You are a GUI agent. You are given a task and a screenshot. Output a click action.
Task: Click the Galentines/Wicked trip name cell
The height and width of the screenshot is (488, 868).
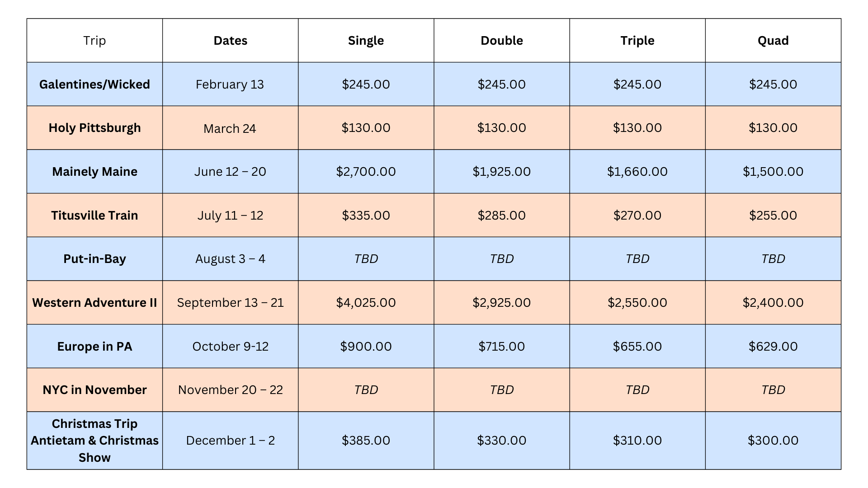[94, 84]
